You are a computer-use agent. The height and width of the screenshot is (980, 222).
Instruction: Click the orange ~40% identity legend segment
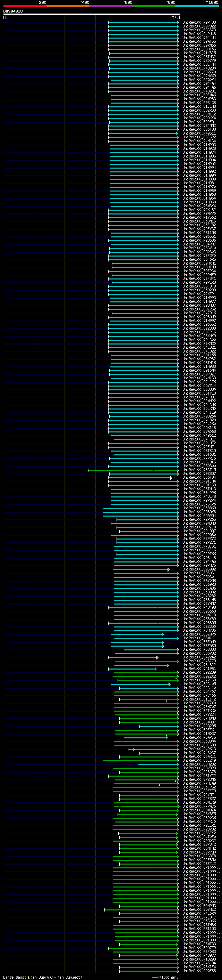tap(68, 6)
